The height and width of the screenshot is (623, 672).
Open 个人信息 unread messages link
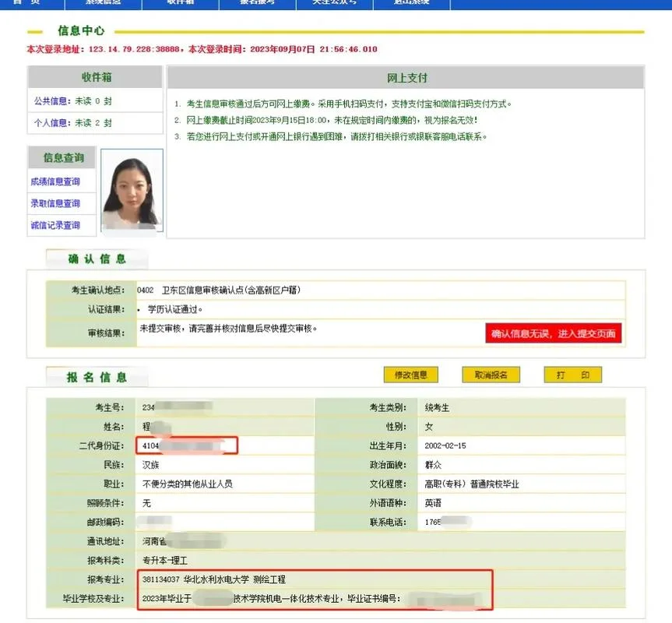click(73, 123)
